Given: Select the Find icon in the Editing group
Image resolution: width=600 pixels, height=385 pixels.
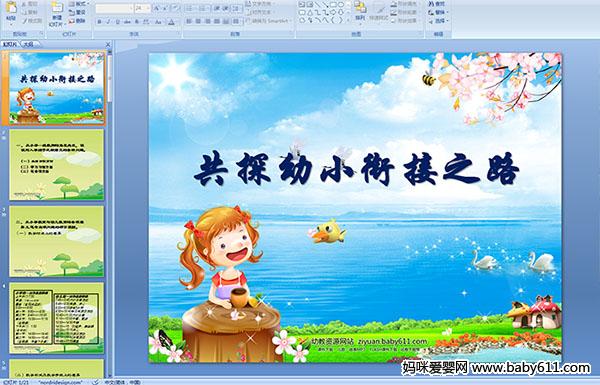Looking at the screenshot, I should [x=437, y=4].
